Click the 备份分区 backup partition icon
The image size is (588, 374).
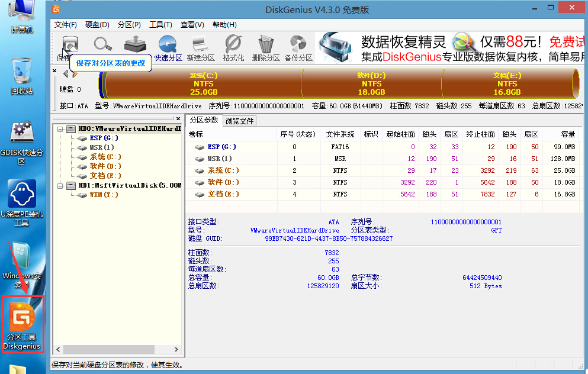(x=298, y=48)
